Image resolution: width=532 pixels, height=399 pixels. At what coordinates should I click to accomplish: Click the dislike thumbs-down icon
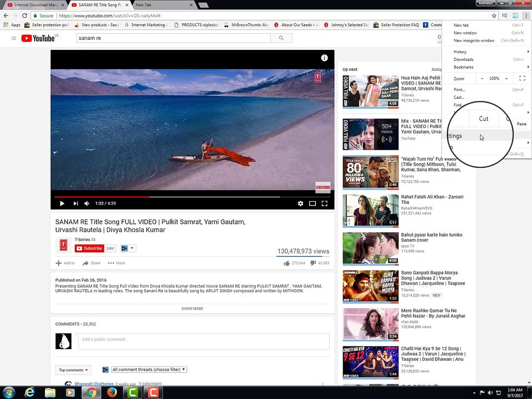pyautogui.click(x=313, y=263)
